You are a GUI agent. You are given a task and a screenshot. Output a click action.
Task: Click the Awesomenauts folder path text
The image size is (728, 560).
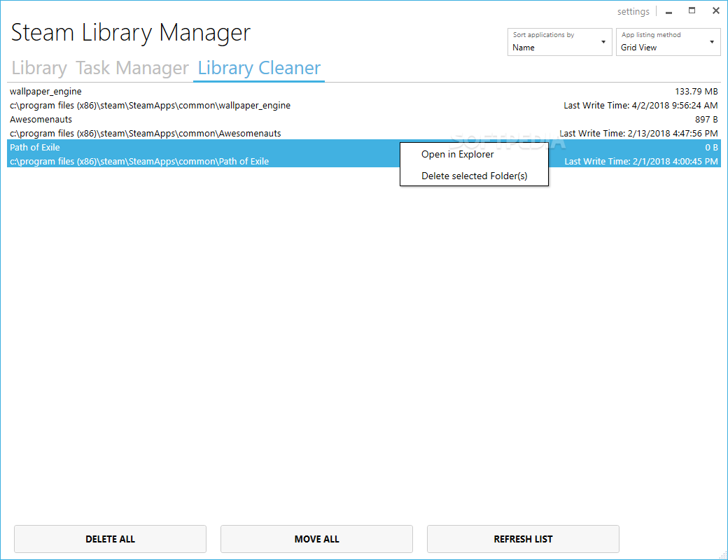(146, 133)
